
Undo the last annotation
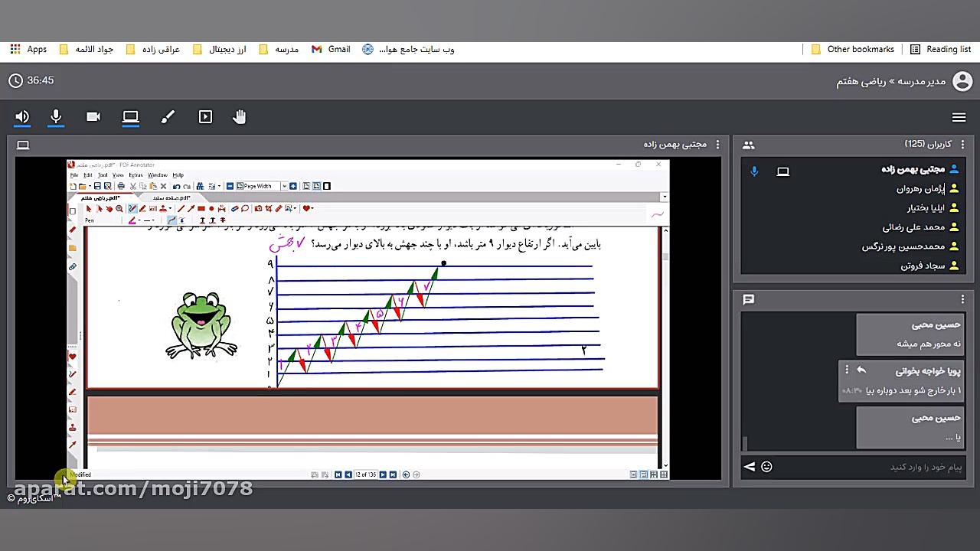coord(176,186)
